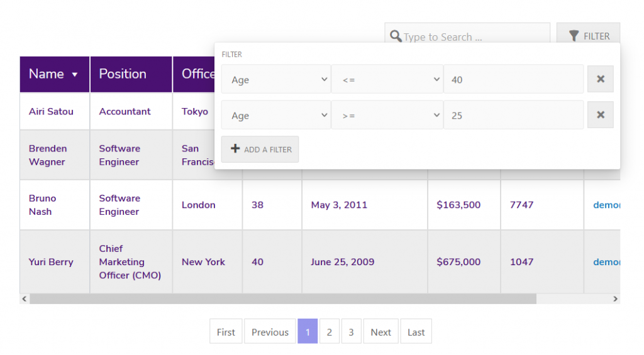Click the Next pagination button
The height and width of the screenshot is (355, 644).
pyautogui.click(x=380, y=331)
